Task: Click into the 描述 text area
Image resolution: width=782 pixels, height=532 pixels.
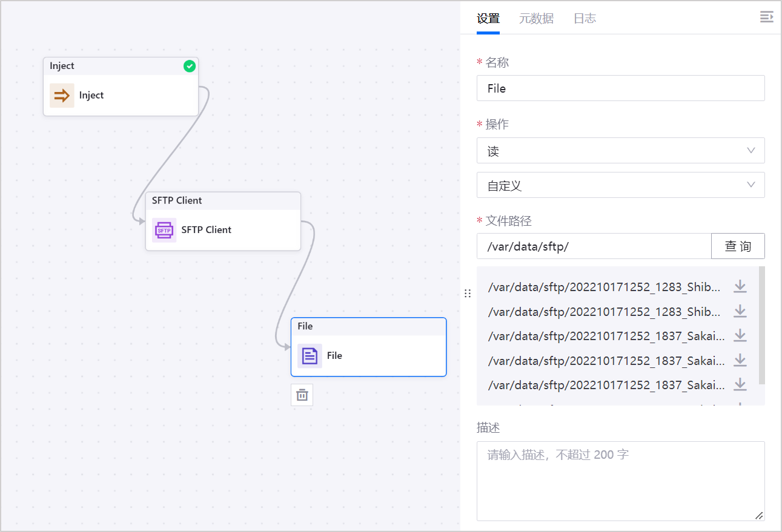Action: point(620,481)
